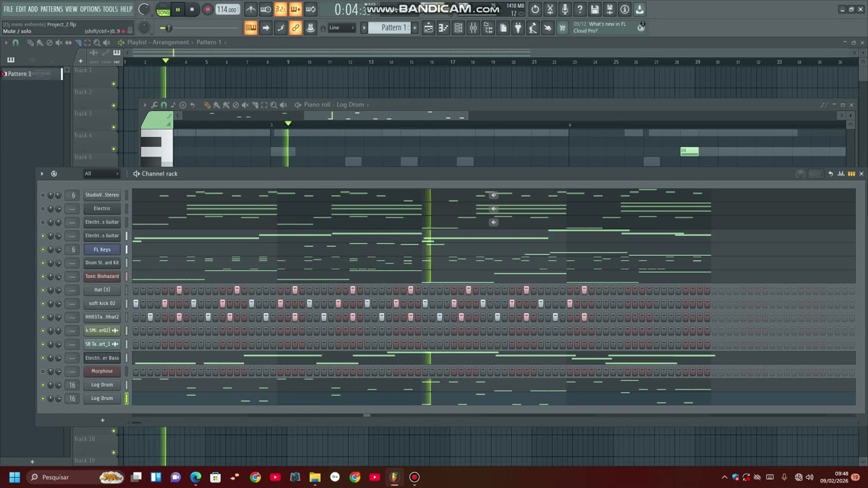Viewport: 868px width, 488px height.
Task: Open the browser view icon
Action: click(488, 28)
